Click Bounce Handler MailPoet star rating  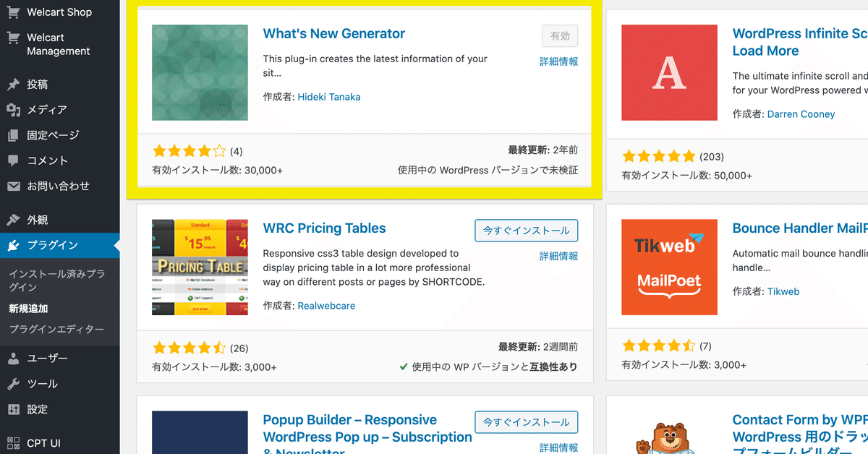[x=658, y=346]
